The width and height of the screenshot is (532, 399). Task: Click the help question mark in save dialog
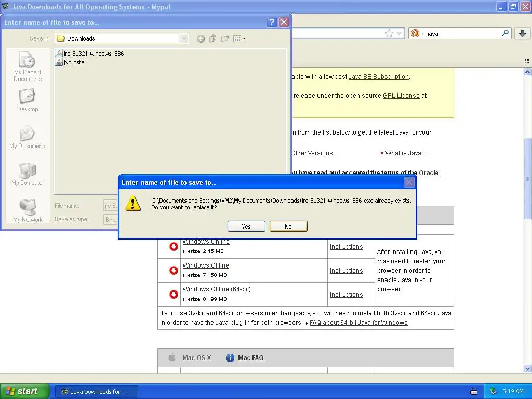coord(272,22)
